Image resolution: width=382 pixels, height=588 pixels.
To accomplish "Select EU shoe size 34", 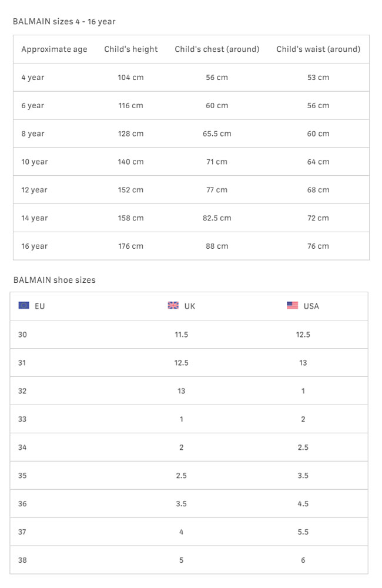I will coord(22,447).
